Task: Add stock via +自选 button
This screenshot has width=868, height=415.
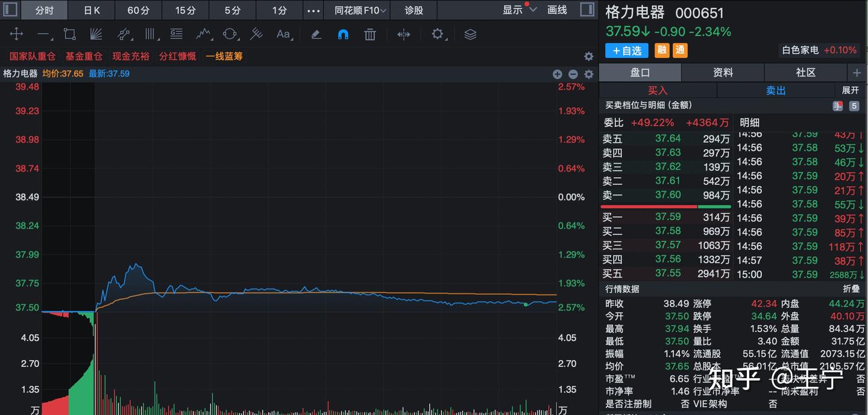Action: [x=627, y=51]
